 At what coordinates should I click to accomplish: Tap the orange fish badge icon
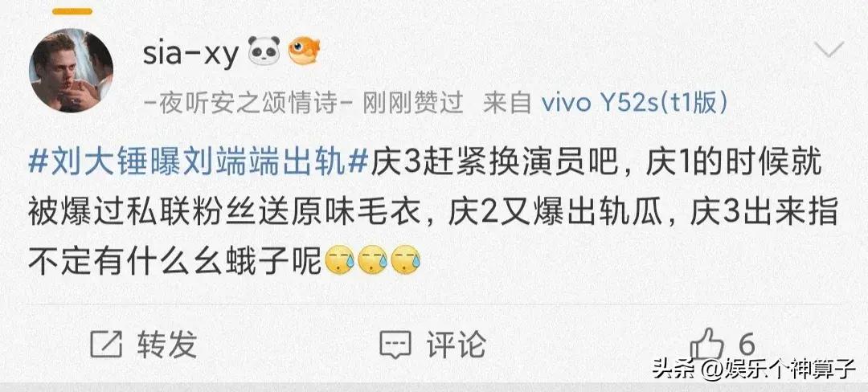coord(304,51)
